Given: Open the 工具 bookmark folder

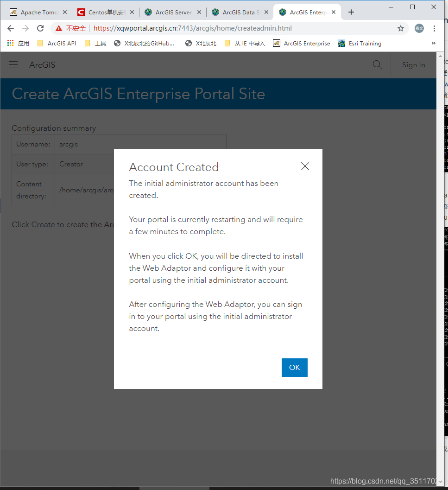Looking at the screenshot, I should [x=95, y=43].
